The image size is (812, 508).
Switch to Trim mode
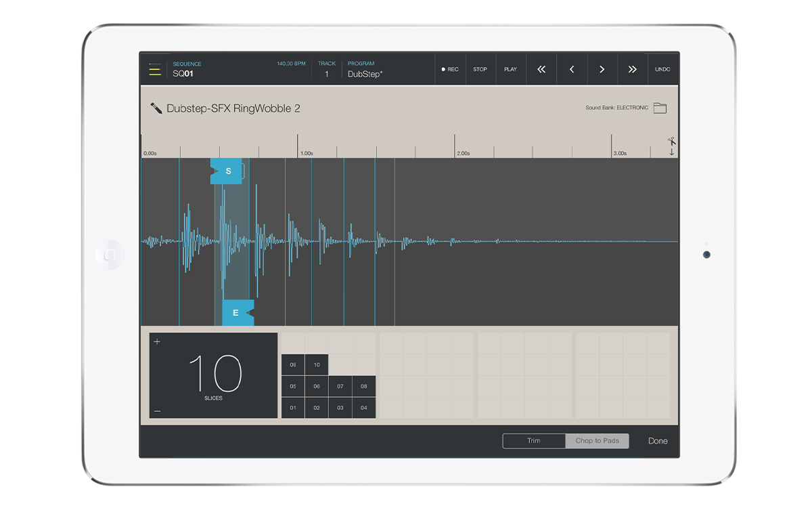click(x=534, y=441)
